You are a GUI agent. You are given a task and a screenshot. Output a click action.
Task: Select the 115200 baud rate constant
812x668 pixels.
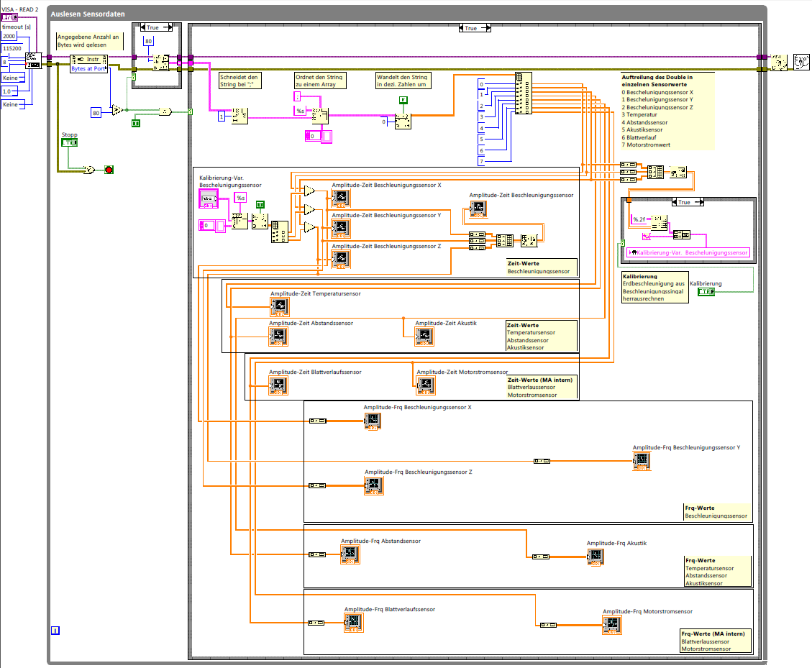(12, 48)
